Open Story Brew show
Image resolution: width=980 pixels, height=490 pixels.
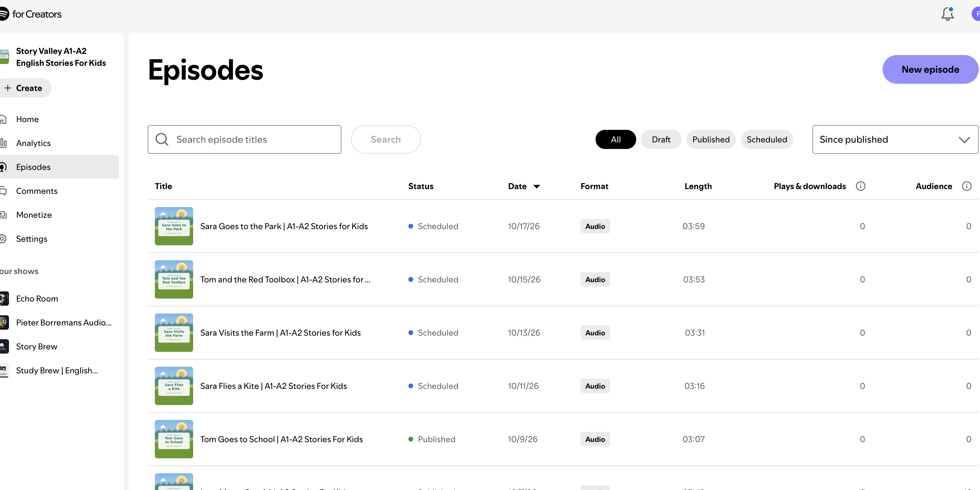coord(36,347)
